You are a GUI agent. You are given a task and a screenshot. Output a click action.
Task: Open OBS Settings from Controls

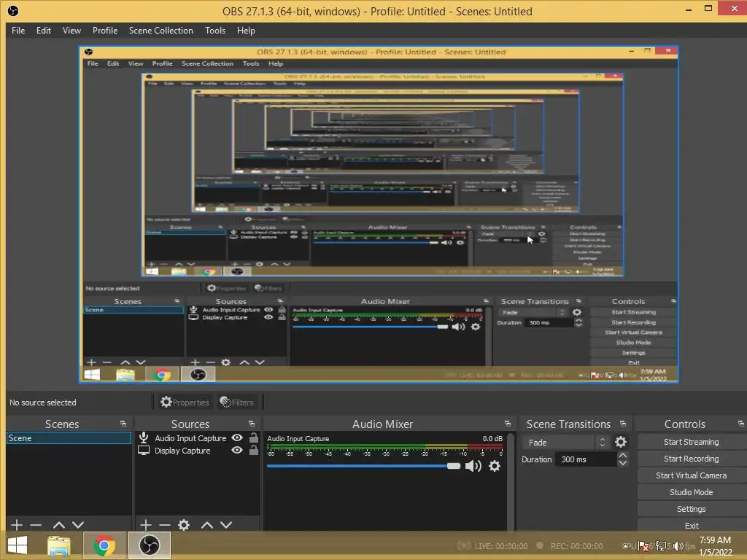[x=692, y=509]
